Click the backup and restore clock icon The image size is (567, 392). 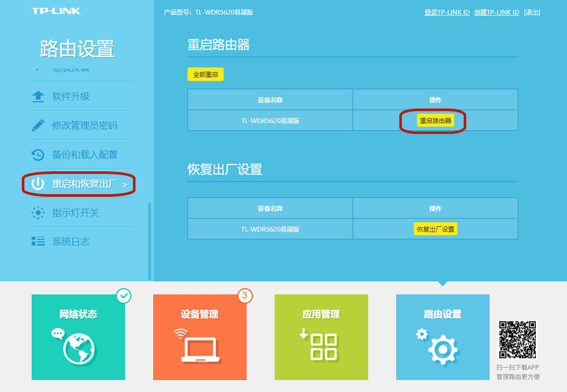click(38, 155)
